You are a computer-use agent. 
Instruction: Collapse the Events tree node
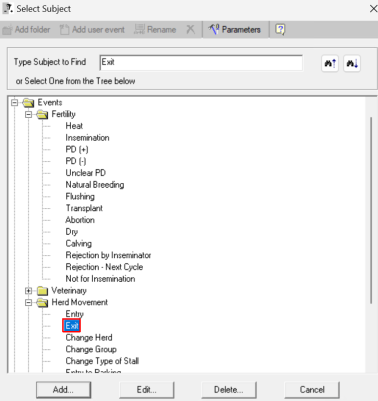point(14,102)
